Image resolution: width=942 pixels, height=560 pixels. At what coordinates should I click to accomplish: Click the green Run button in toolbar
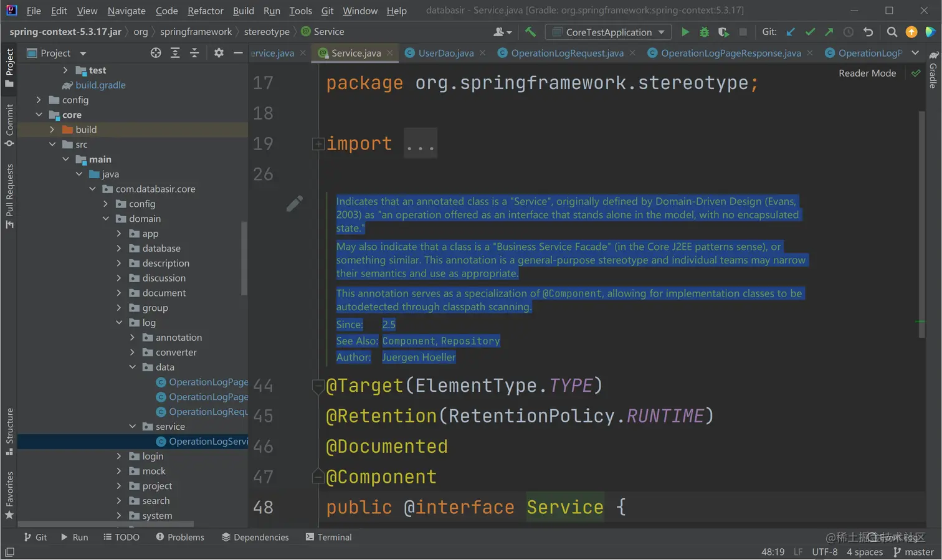pyautogui.click(x=685, y=32)
